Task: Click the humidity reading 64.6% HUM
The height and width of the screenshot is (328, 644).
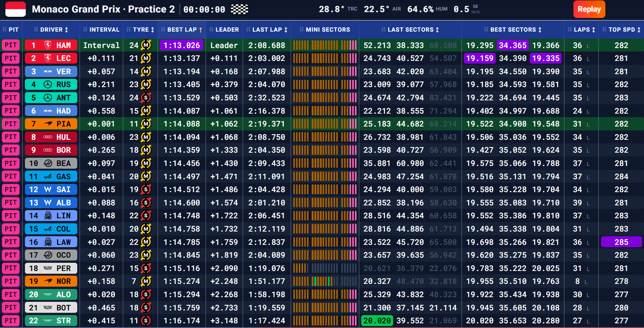Action: coord(427,9)
